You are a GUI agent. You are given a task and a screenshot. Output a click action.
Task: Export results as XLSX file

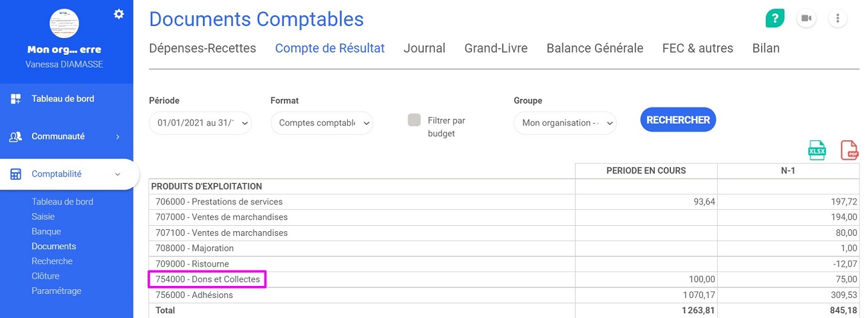817,150
